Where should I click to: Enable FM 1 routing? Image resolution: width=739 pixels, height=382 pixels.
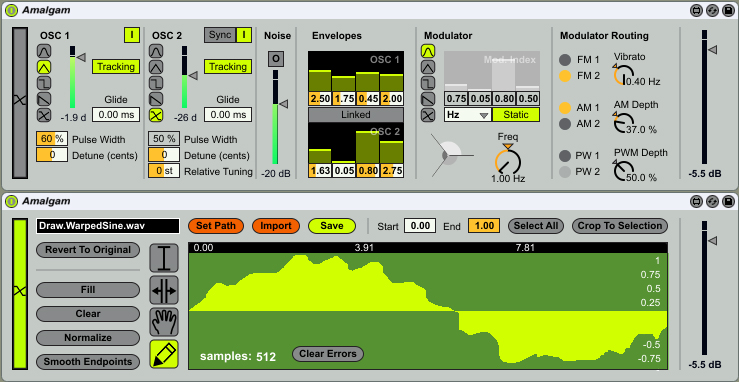(x=565, y=60)
